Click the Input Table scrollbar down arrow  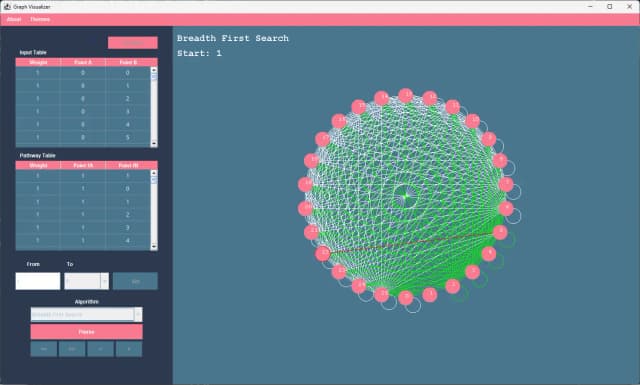pyautogui.click(x=154, y=143)
